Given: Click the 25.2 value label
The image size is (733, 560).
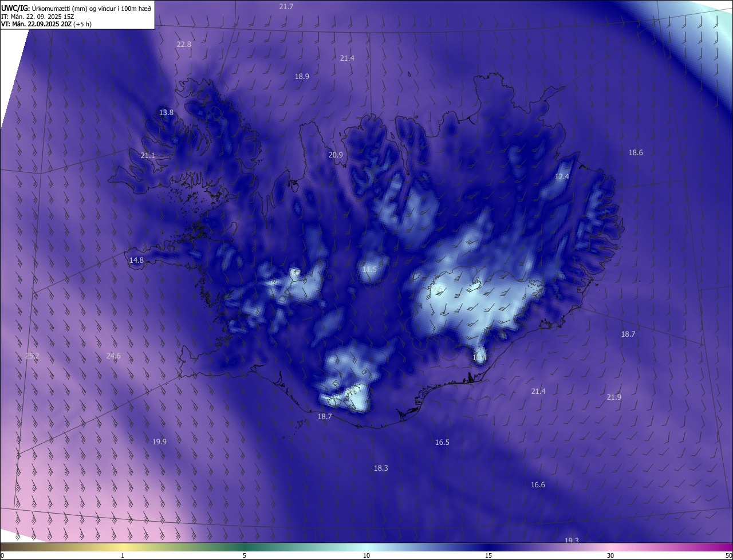Looking at the screenshot, I should tap(33, 356).
